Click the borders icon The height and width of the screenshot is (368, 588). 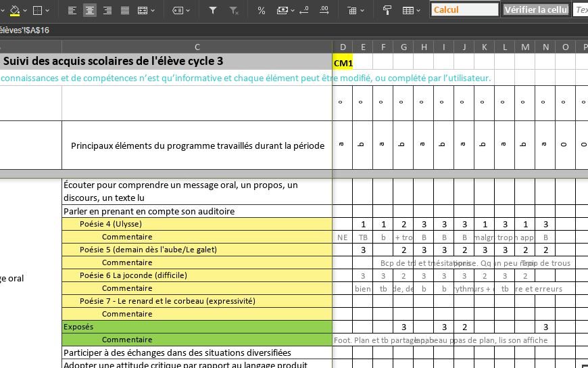37,11
